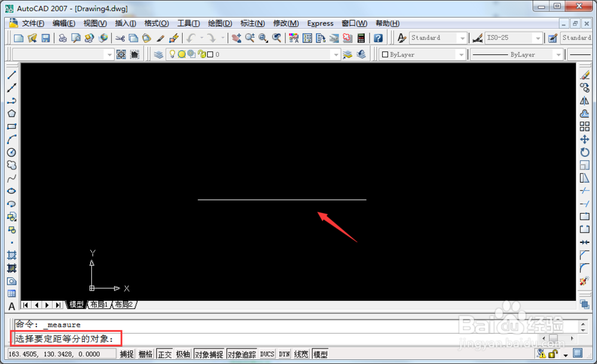597x364 pixels.
Task: Toggle 对象追踪 object tracking
Action: click(x=242, y=354)
